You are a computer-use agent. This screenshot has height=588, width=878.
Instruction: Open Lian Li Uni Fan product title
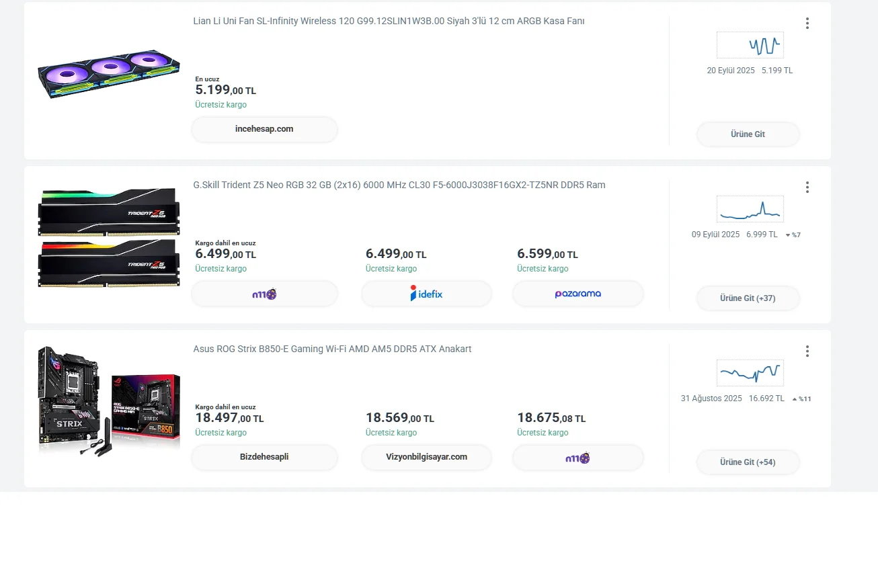tap(389, 21)
